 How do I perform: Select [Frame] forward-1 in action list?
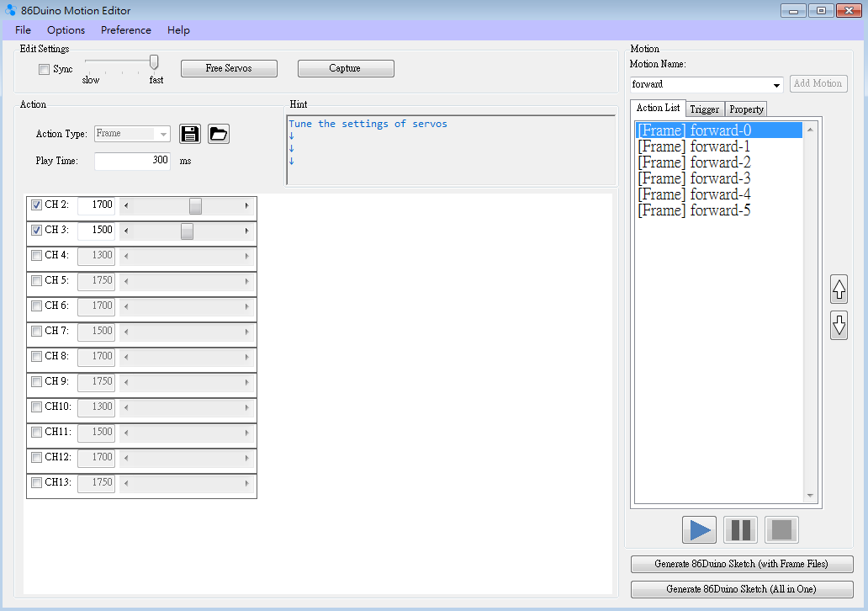pos(719,146)
